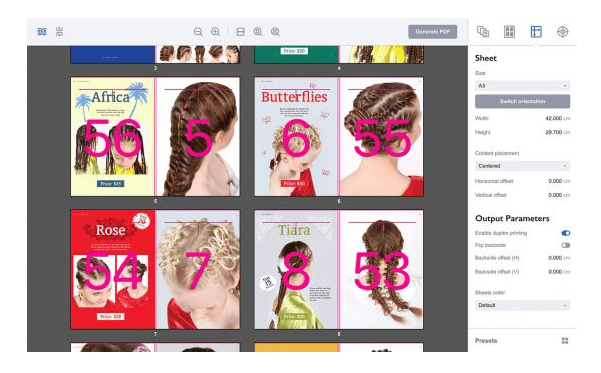Select the Butterflies page 6 thumbnail
This screenshot has height=373, width=601.
click(296, 137)
